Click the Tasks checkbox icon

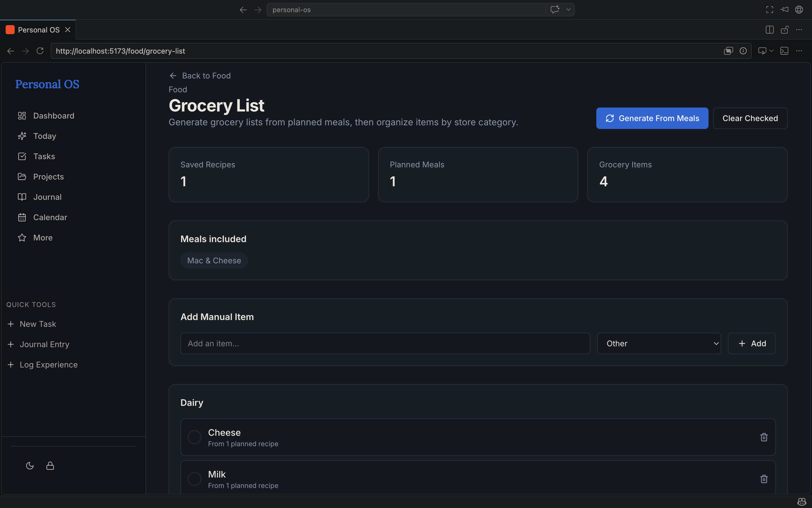pos(22,156)
